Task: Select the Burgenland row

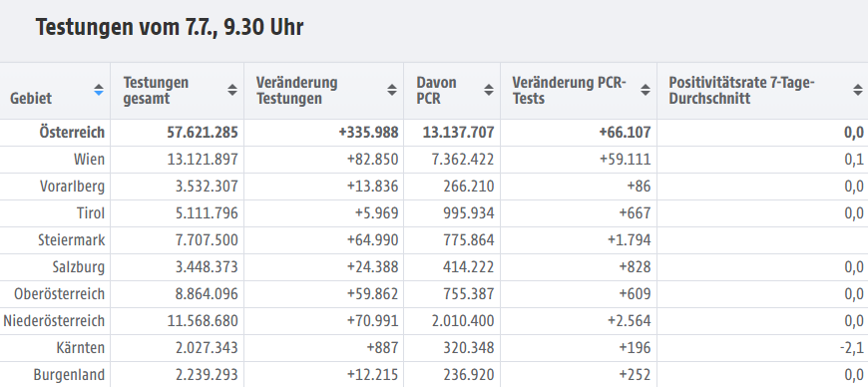Action: pyautogui.click(x=434, y=375)
